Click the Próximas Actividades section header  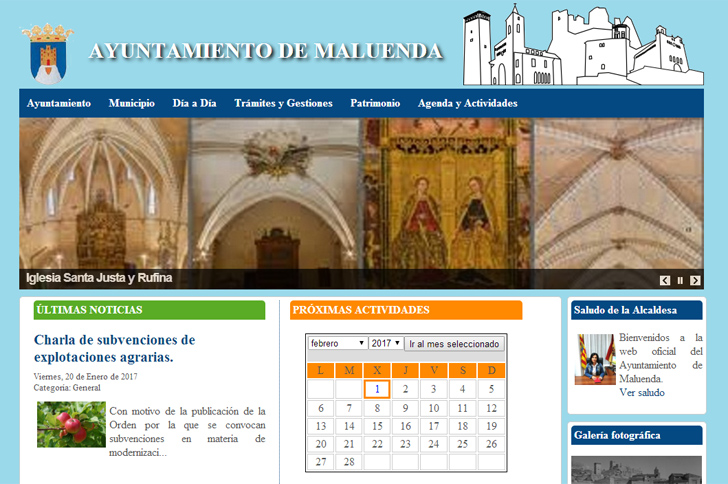coord(406,310)
